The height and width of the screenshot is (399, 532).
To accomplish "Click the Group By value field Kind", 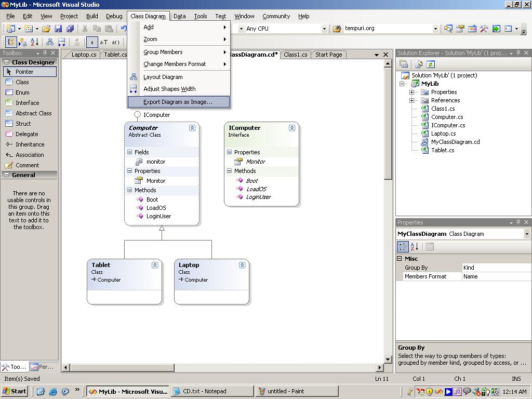I will [x=496, y=268].
